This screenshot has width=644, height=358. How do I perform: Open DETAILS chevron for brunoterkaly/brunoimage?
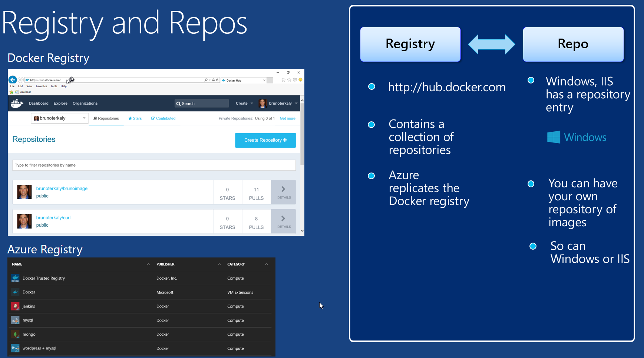click(x=284, y=192)
